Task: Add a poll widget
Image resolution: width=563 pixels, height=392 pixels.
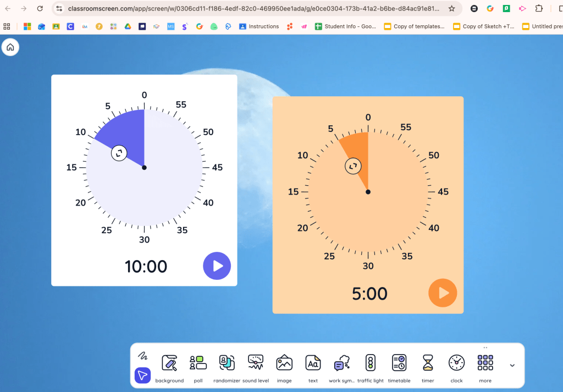Action: click(x=198, y=363)
